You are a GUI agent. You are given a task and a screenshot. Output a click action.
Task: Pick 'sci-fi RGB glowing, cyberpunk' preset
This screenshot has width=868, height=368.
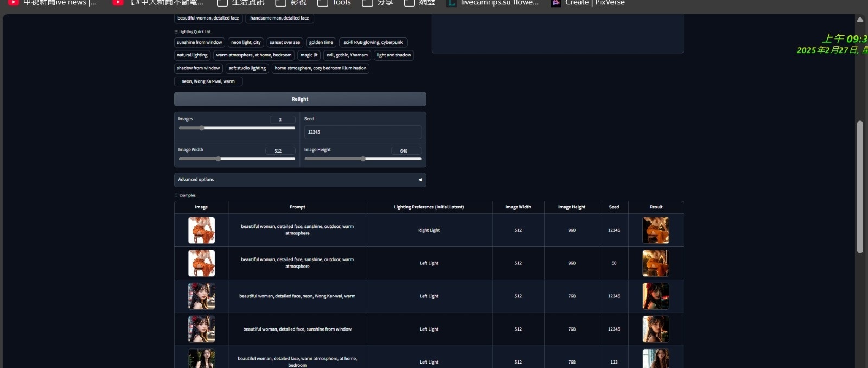coord(373,42)
